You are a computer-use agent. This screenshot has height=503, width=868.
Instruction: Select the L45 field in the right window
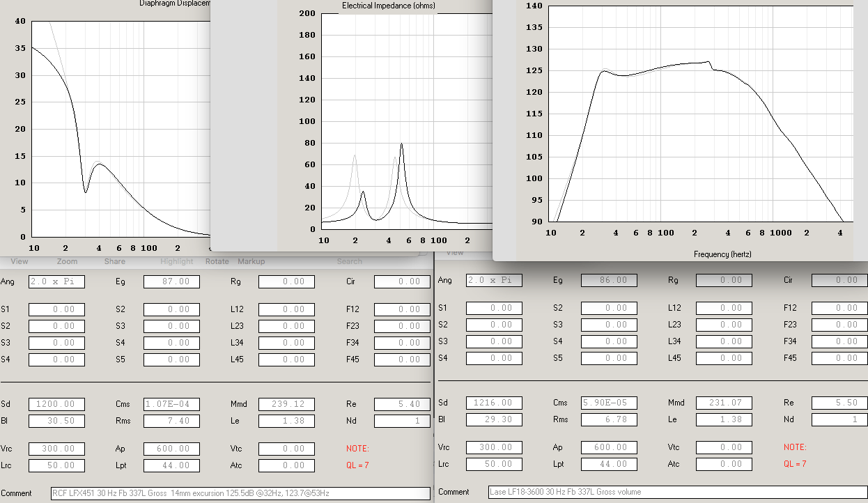click(x=724, y=358)
